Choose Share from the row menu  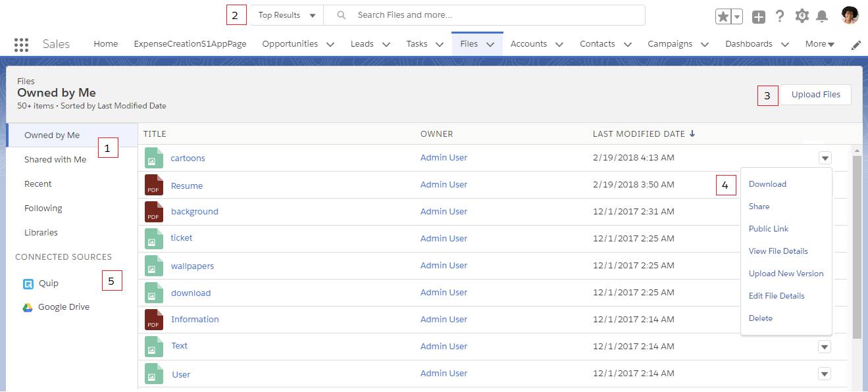(759, 207)
